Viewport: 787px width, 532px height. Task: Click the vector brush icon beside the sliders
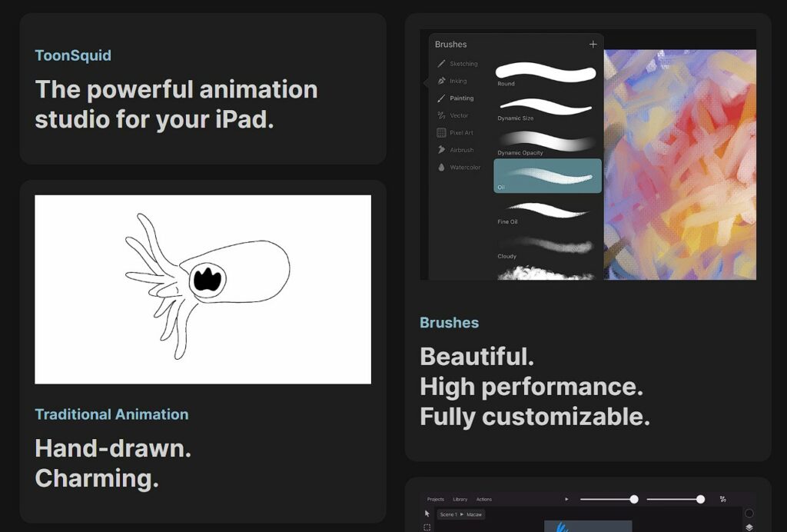click(x=722, y=499)
